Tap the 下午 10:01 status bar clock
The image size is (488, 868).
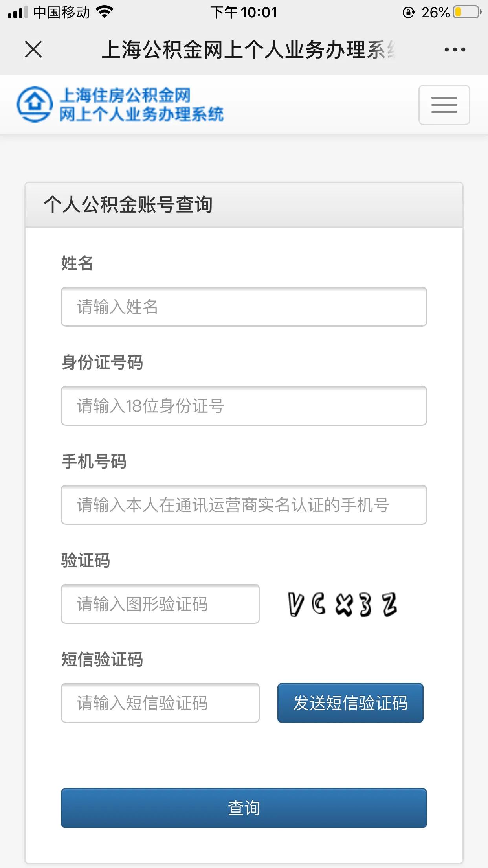(244, 13)
